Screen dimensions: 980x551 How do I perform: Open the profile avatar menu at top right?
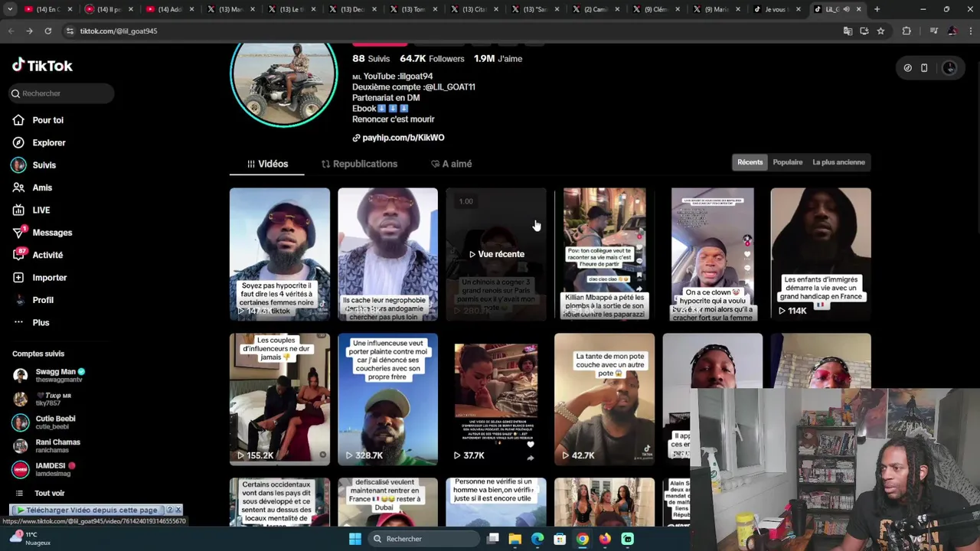pyautogui.click(x=949, y=68)
